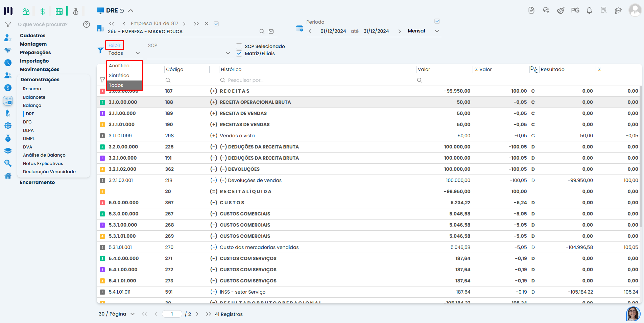Go to the next company arrow
Image resolution: width=644 pixels, height=323 pixels.
point(184,24)
